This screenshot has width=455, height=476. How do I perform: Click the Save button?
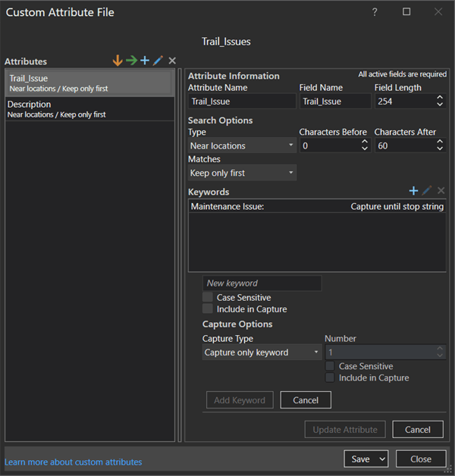360,459
